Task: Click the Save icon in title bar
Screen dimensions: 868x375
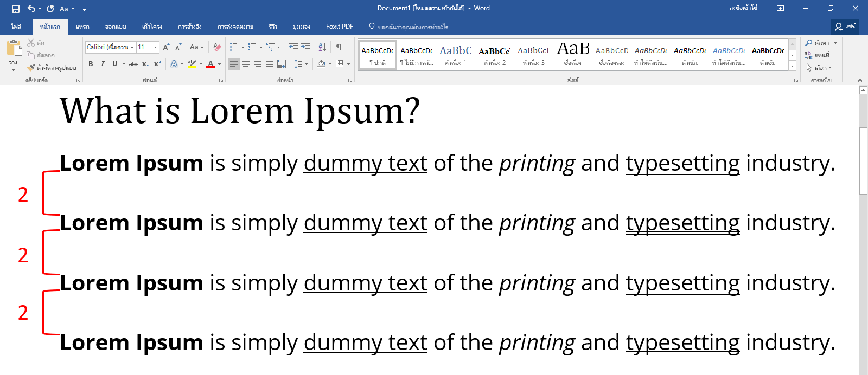Action: click(x=15, y=9)
